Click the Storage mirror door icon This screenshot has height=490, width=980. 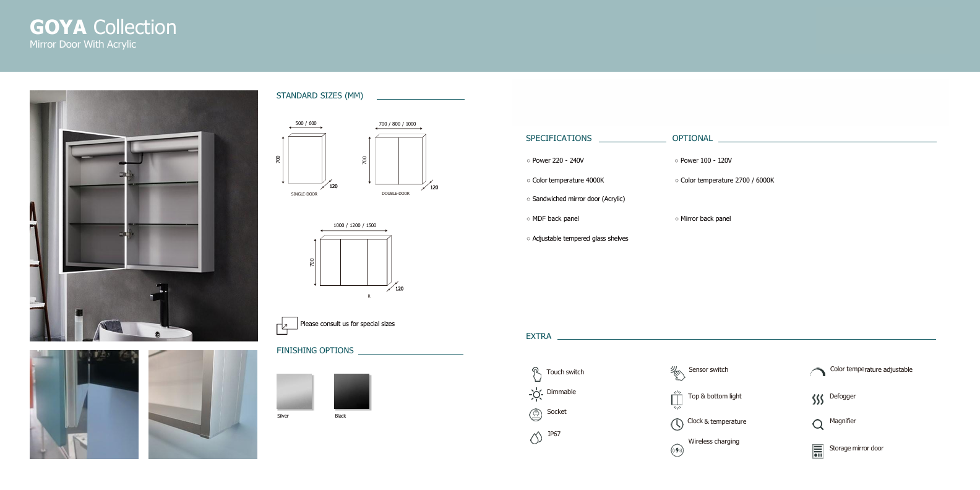click(x=817, y=451)
